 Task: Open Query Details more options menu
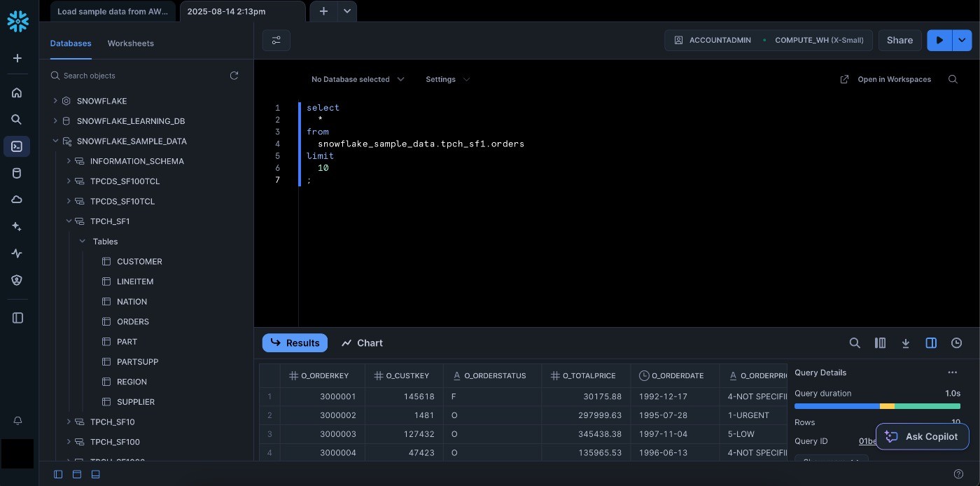point(952,373)
